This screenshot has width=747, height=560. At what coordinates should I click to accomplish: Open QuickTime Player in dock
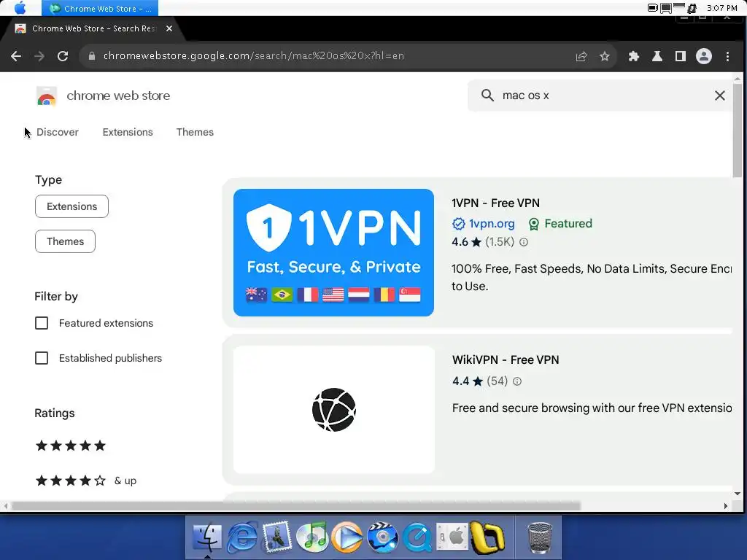coord(417,537)
